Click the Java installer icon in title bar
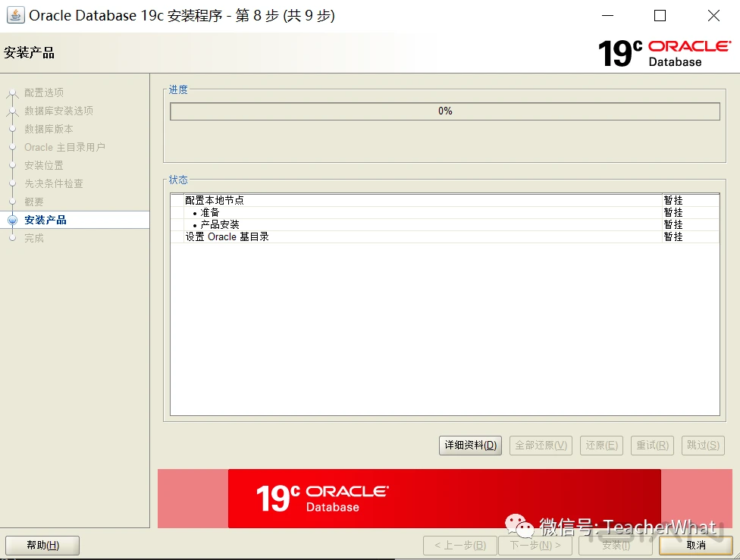Viewport: 740px width, 560px height. coord(15,16)
